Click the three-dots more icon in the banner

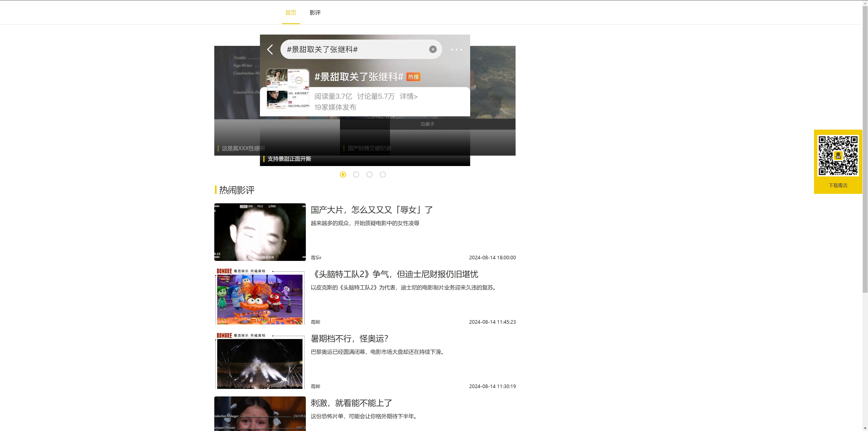point(456,49)
